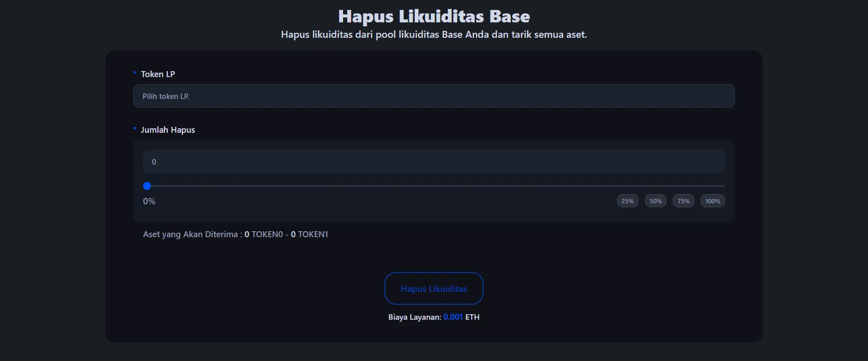The height and width of the screenshot is (361, 868).
Task: Click the blue 0.001 fee value
Action: coord(453,317)
